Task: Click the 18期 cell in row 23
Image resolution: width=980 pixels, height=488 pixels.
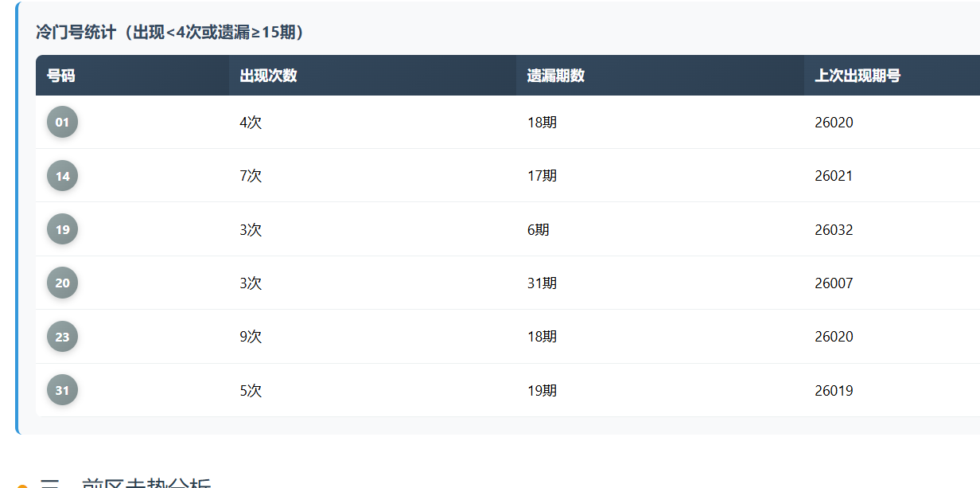Action: point(660,337)
